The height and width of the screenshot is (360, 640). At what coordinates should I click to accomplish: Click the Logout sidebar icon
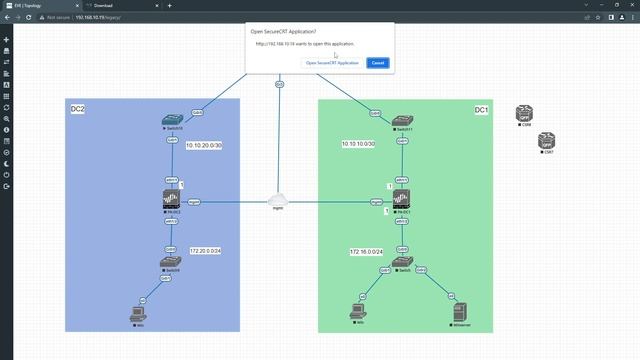(x=6, y=186)
